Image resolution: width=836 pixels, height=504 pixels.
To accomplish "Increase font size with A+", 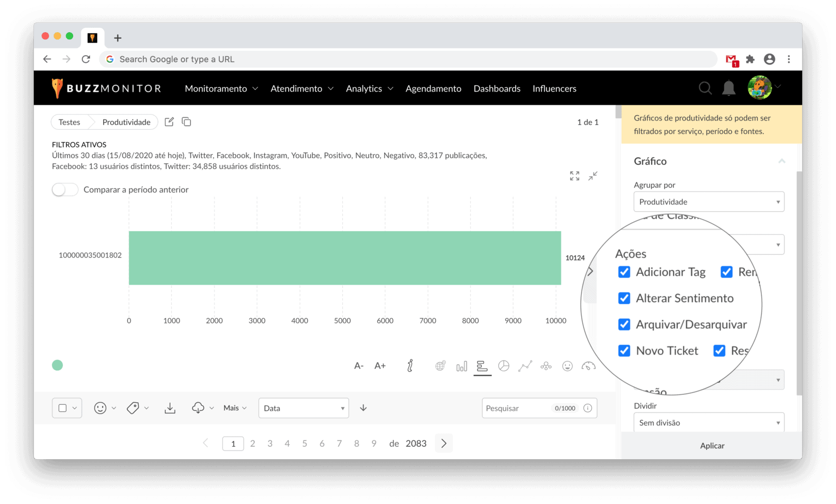I will click(380, 366).
